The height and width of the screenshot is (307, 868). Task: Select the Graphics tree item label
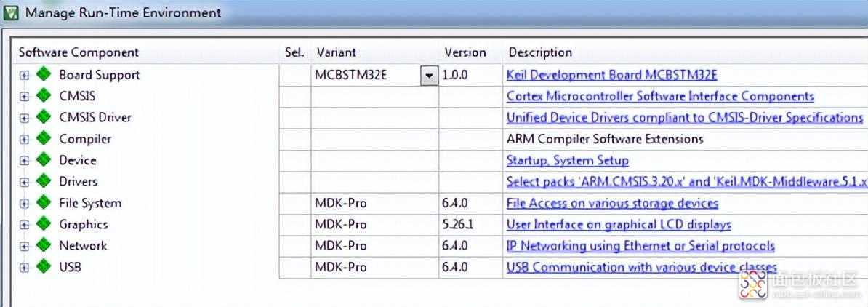[83, 225]
